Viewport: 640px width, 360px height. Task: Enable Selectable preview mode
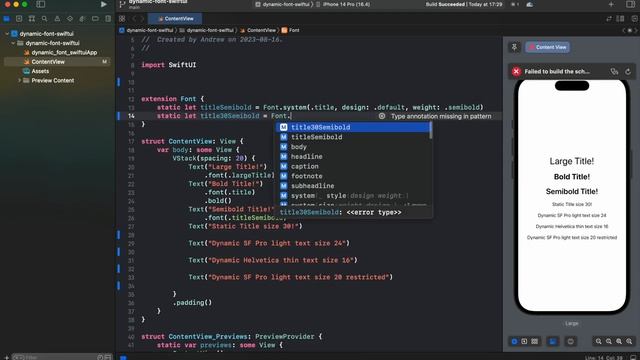click(524, 341)
